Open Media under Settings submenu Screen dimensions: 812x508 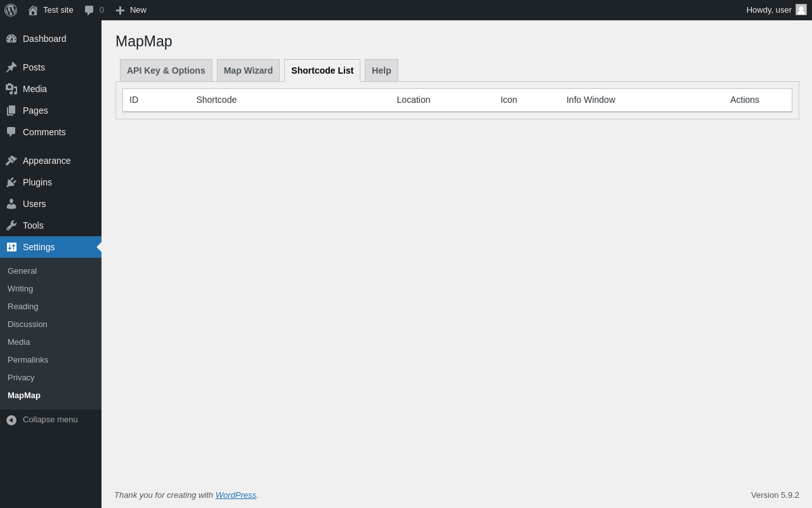pyautogui.click(x=18, y=342)
